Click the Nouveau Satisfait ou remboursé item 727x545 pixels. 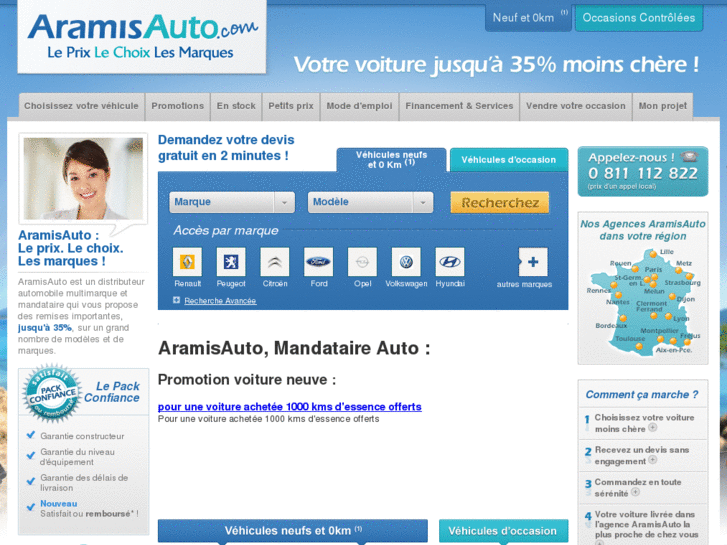point(89,508)
